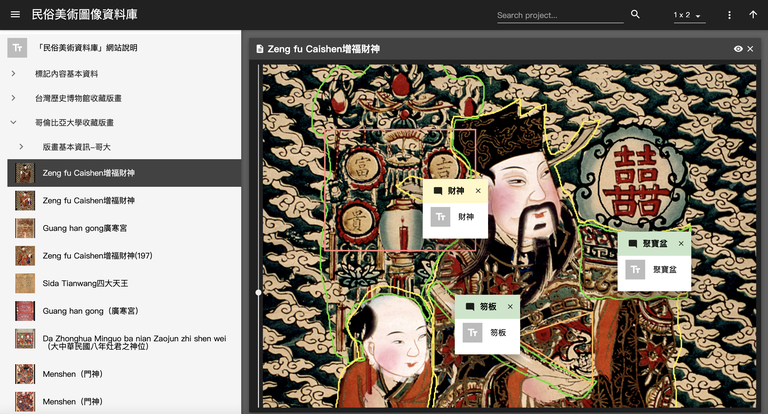
Task: Click the Tr icon in 聚寶盆 popup
Action: pyautogui.click(x=635, y=269)
